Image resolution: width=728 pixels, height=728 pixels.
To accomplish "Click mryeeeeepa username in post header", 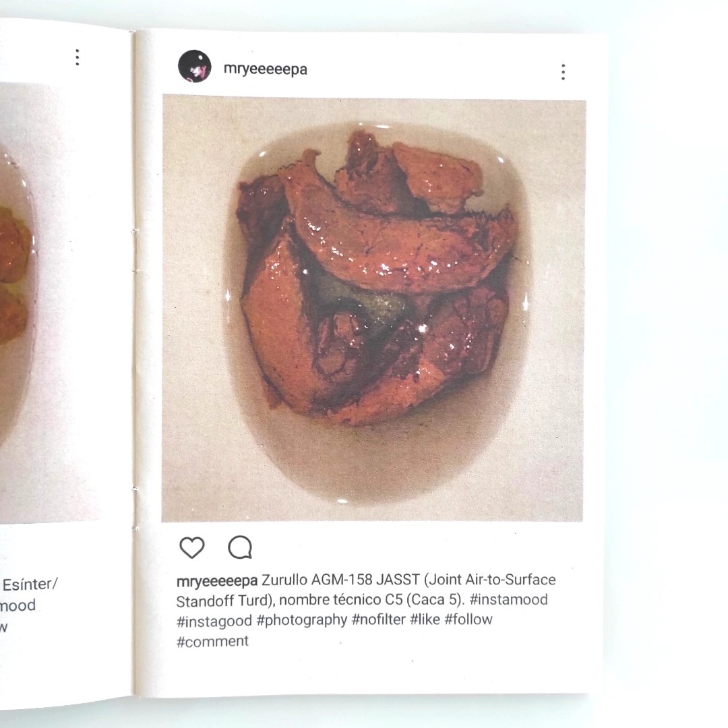I will tap(265, 69).
